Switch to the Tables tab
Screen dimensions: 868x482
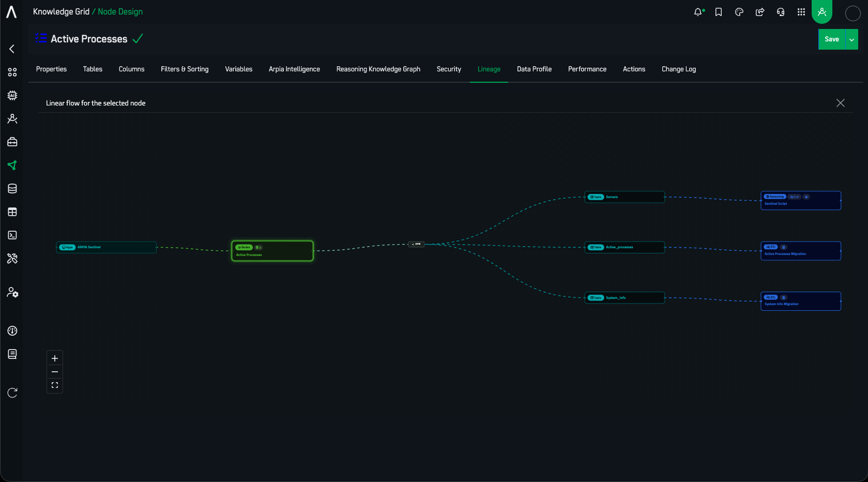pos(93,69)
